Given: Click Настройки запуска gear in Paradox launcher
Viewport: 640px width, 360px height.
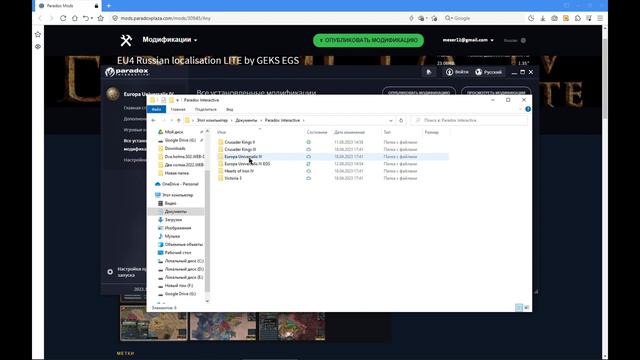Looking at the screenshot, I should tap(110, 272).
